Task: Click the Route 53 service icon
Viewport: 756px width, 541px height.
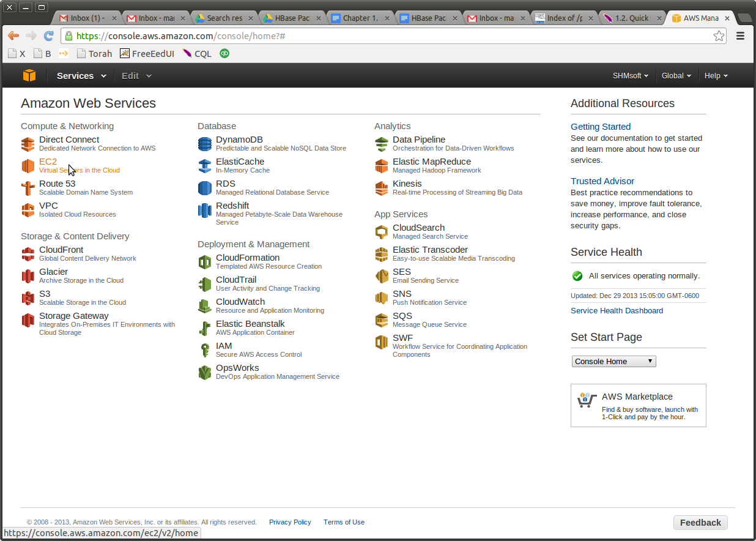Action: tap(28, 188)
